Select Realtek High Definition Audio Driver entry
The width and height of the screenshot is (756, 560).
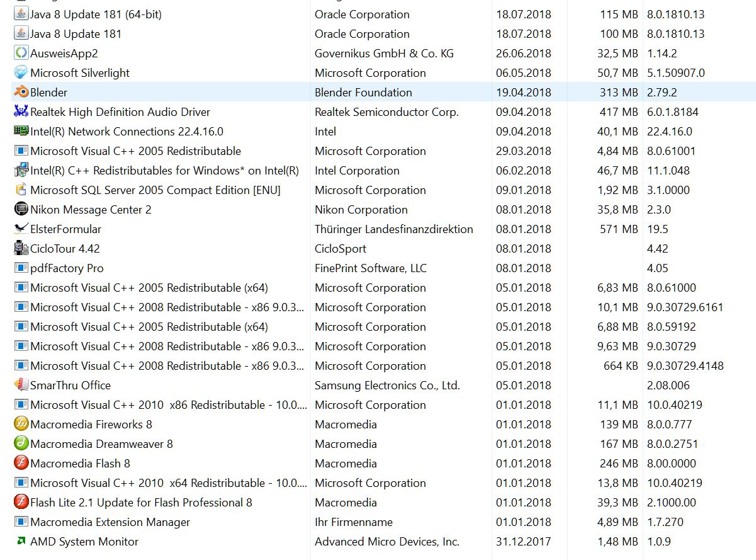[x=120, y=111]
